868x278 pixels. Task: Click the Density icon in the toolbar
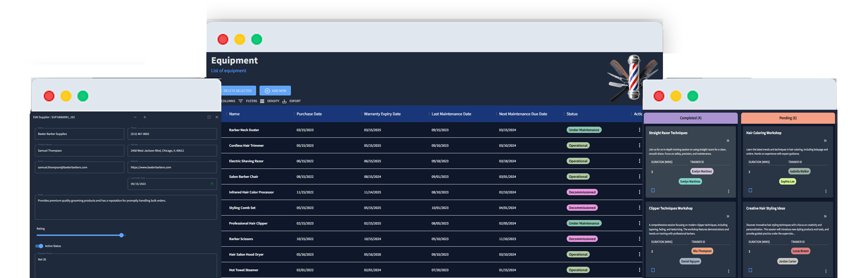[x=262, y=101]
